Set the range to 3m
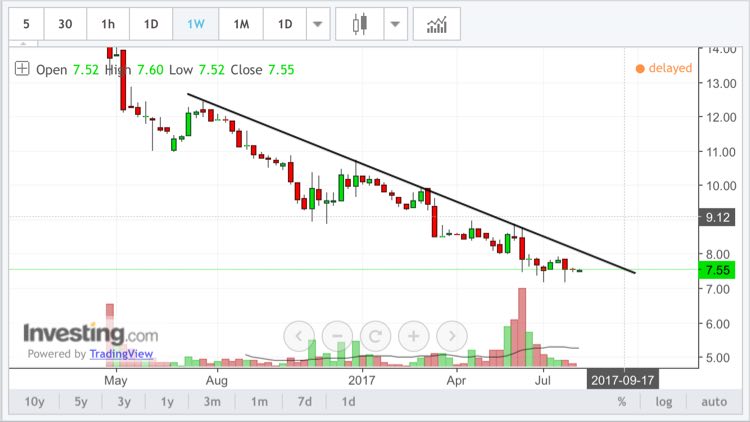 (x=212, y=401)
